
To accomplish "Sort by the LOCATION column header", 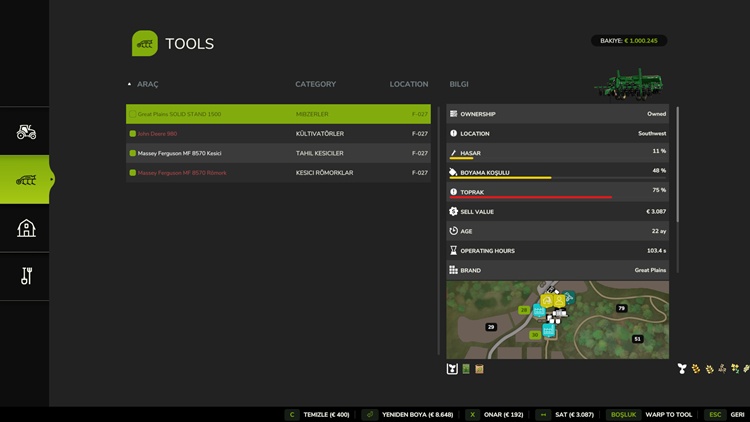I will tap(409, 85).
